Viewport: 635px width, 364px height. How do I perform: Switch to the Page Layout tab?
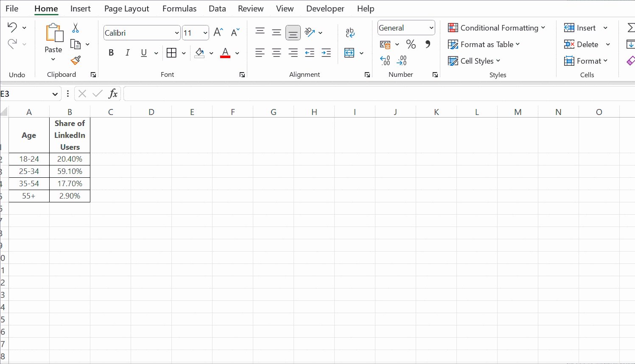tap(126, 8)
